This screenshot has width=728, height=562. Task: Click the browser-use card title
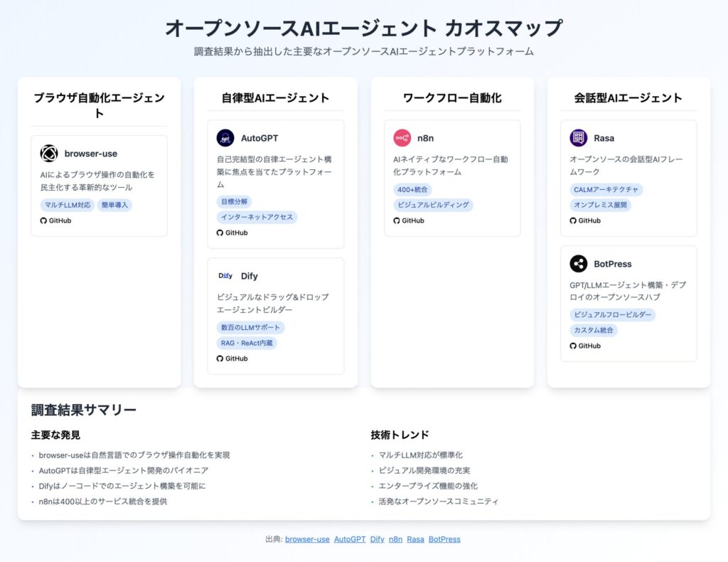click(x=90, y=154)
